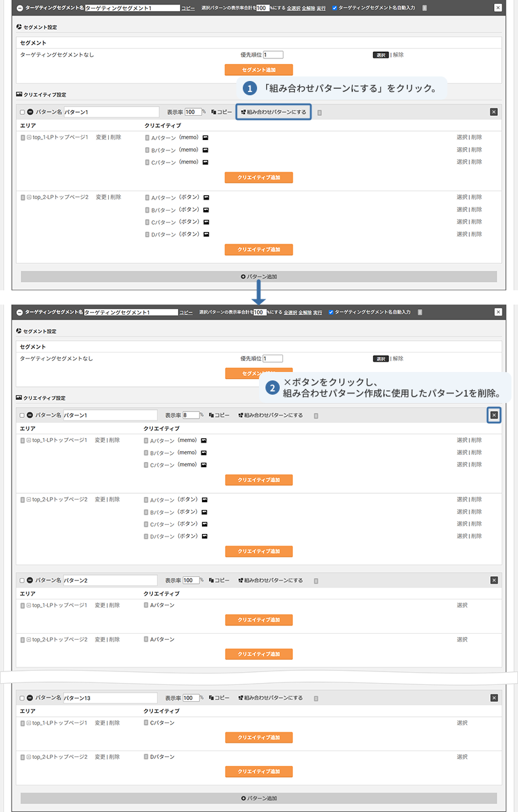Click クリエイティブ追加 under Dパターン in パターン13
The width and height of the screenshot is (518, 812).
259,772
